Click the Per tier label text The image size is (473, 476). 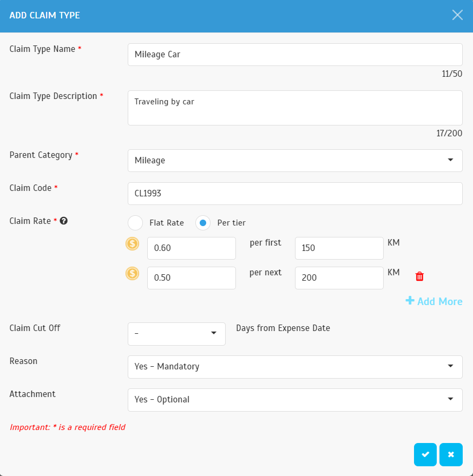coord(231,223)
